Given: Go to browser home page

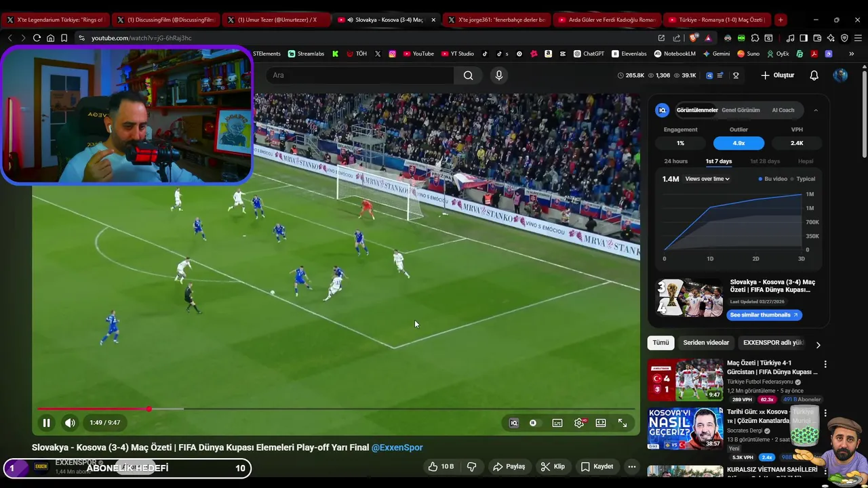Looking at the screenshot, I should pyautogui.click(x=51, y=38).
